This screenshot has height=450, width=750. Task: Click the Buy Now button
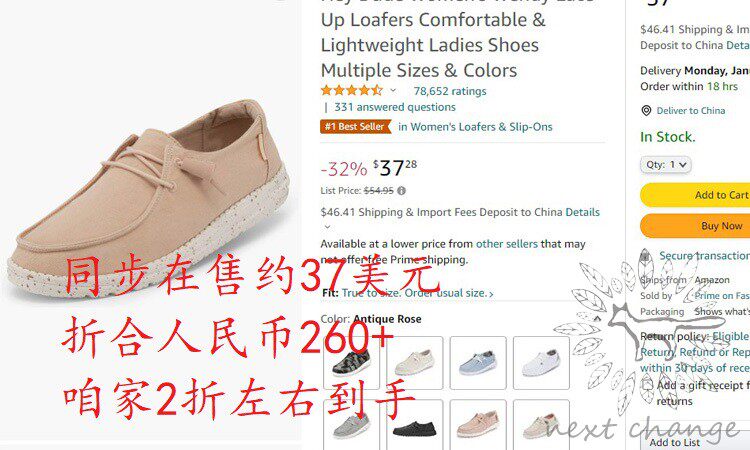(x=695, y=226)
